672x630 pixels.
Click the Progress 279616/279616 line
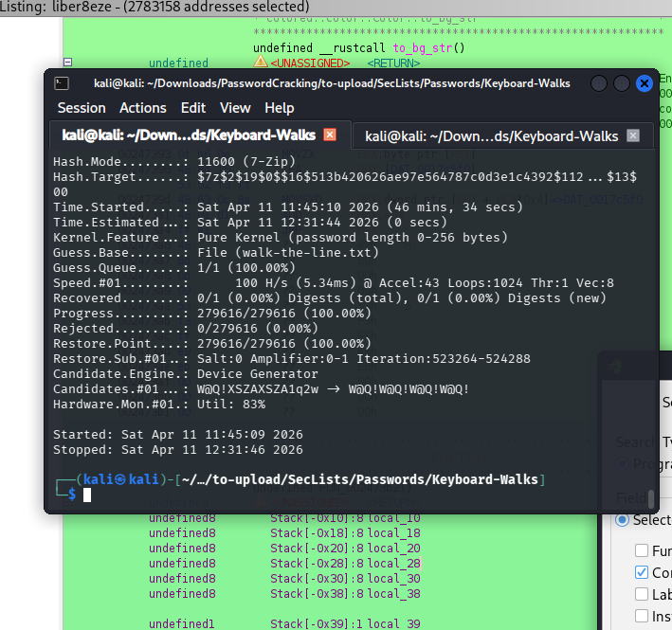point(212,314)
